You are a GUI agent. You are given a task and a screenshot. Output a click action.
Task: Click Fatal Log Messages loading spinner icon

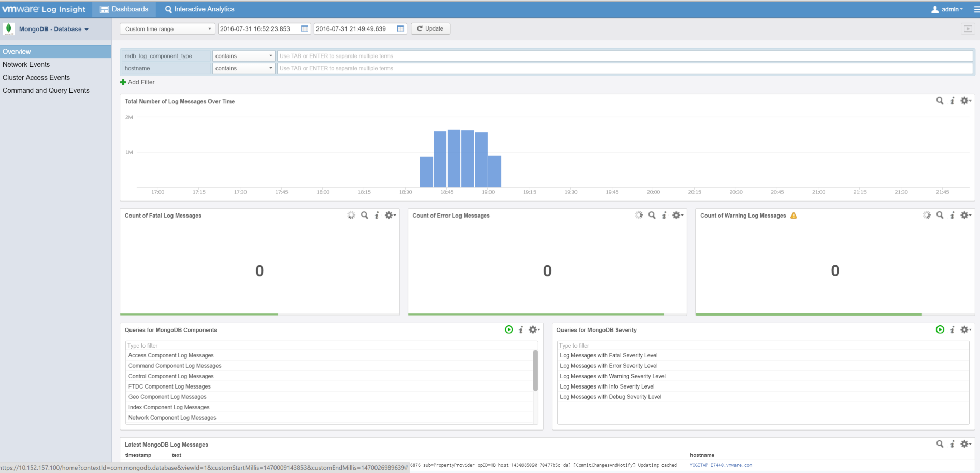(351, 215)
